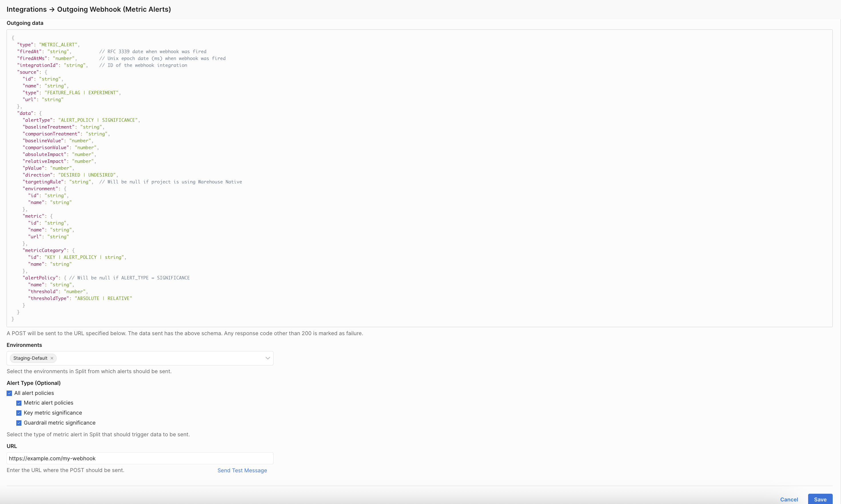The width and height of the screenshot is (841, 504).
Task: Click the Outgoing data schema box
Action: coord(419,178)
